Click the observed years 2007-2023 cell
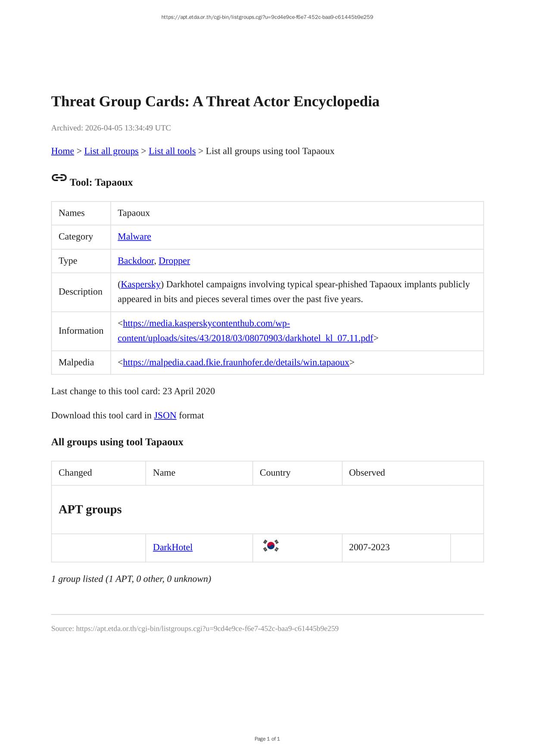Viewport: 535px width, 756px height. (x=369, y=547)
